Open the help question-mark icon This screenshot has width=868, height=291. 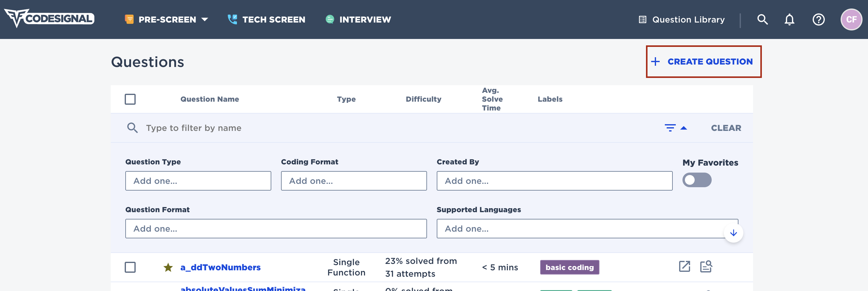click(x=818, y=19)
